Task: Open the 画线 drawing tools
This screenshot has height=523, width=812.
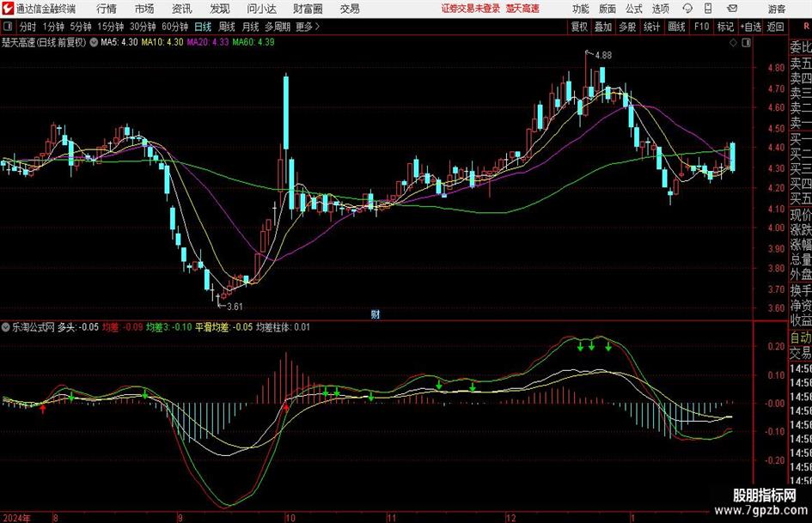Action: pos(676,27)
